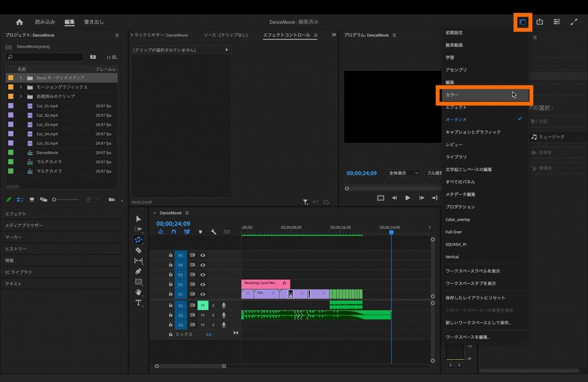Show overflow panels double chevron
This screenshot has height=382, width=588.
(334, 35)
